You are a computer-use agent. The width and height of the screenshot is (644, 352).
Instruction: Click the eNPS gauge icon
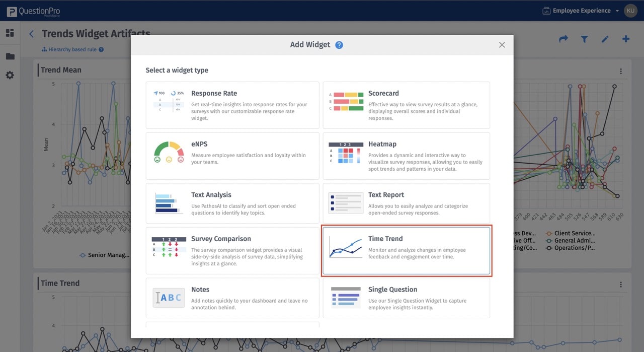click(x=169, y=152)
